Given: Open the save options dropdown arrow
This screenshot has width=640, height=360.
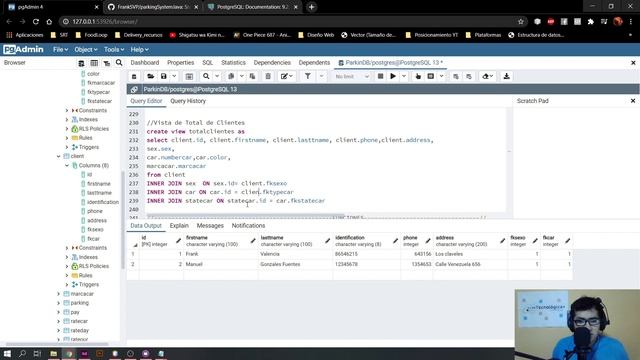Looking at the screenshot, I should (x=174, y=76).
